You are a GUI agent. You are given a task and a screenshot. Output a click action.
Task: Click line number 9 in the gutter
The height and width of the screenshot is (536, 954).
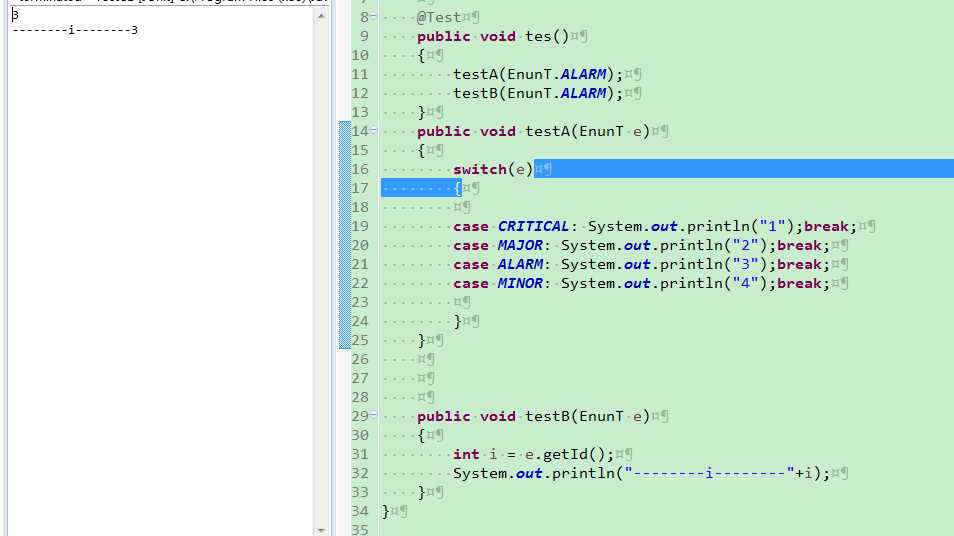[x=364, y=37]
